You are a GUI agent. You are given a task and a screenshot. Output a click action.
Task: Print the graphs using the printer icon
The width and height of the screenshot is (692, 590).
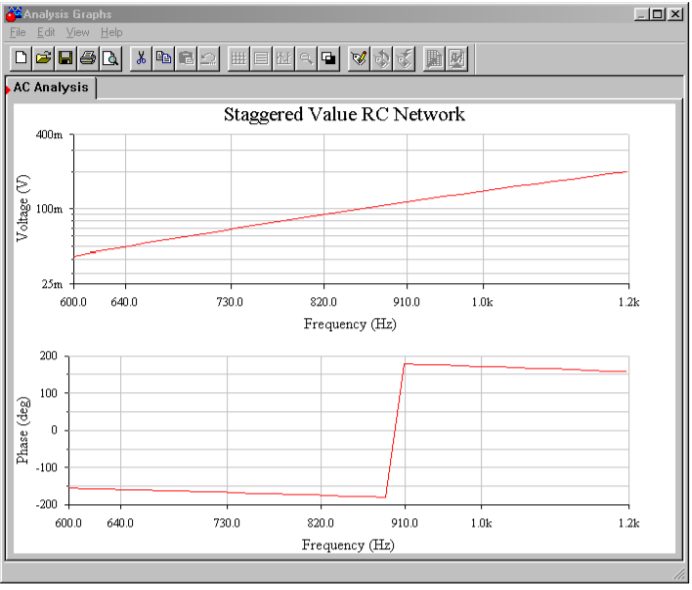click(88, 58)
